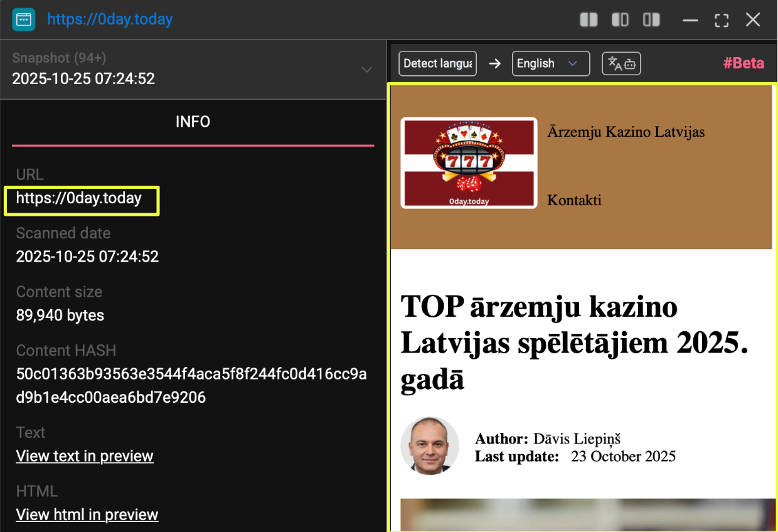
Task: Switch to right-panel-only layout icon
Action: pyautogui.click(x=651, y=20)
